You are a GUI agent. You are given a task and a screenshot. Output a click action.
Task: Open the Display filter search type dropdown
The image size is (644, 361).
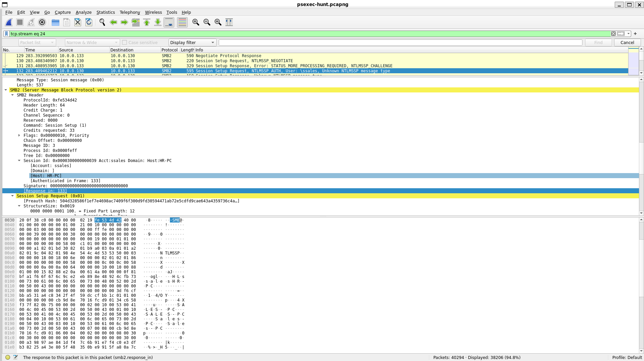point(192,42)
